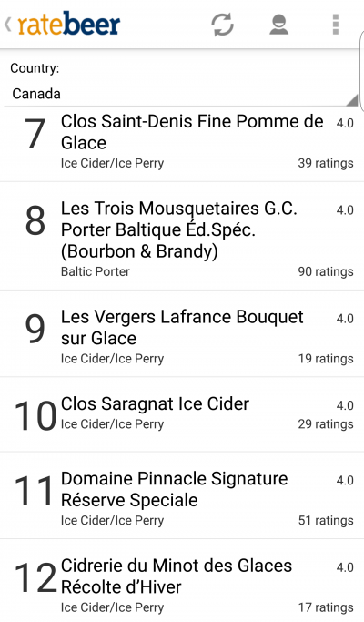Open Les Vergers Lafrance Bouquet sur Glace
The image size is (364, 622).
click(x=182, y=334)
